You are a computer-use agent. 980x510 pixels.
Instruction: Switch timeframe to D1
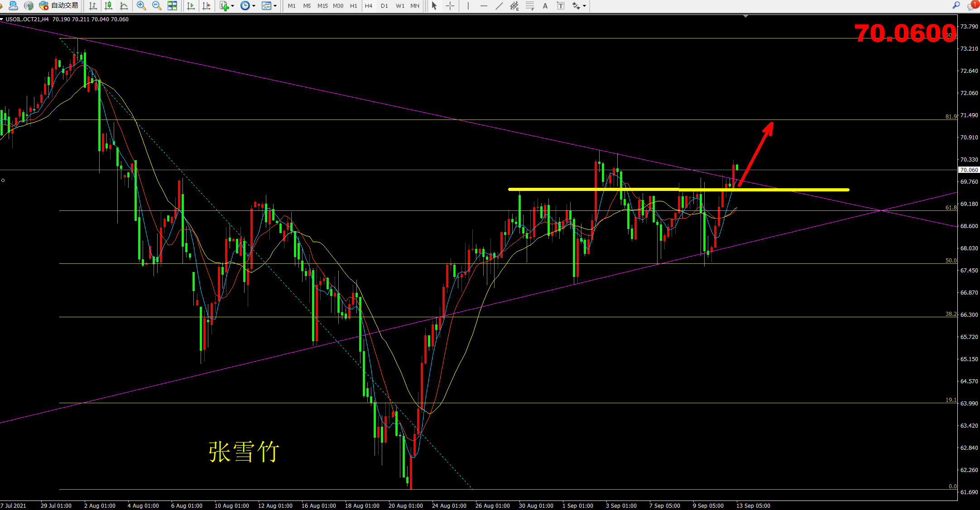pyautogui.click(x=384, y=6)
